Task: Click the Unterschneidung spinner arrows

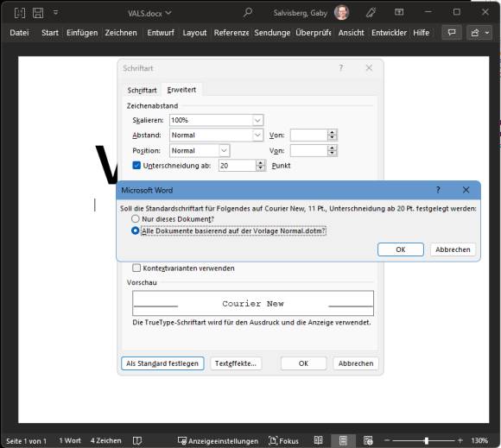Action: tap(260, 166)
